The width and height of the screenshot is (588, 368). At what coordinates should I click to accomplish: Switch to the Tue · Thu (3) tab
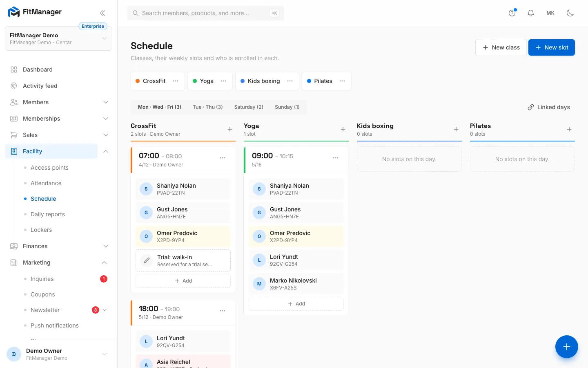point(208,107)
